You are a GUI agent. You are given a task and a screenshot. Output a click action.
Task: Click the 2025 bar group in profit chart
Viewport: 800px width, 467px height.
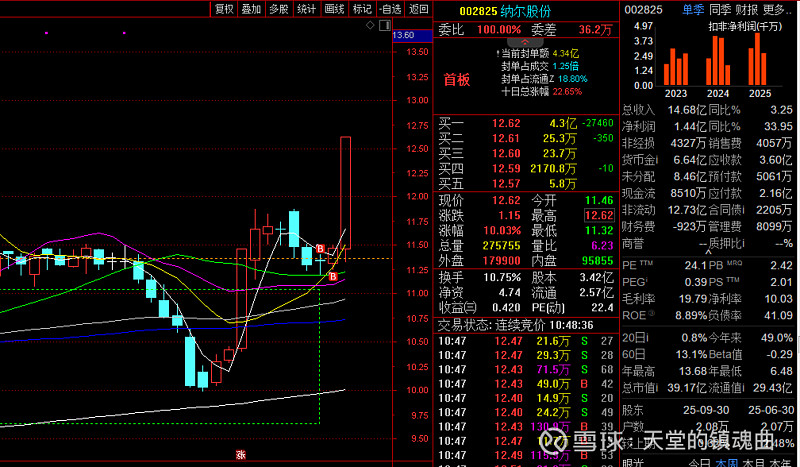757,59
